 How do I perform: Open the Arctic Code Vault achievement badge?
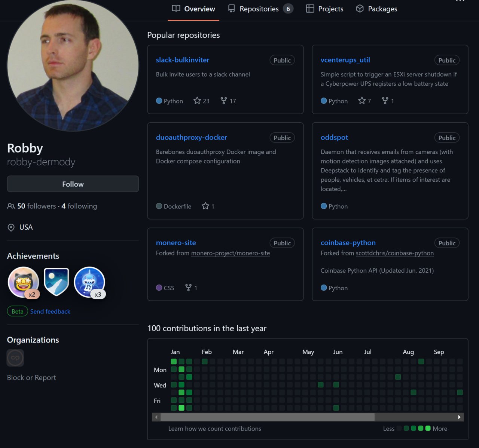pos(57,282)
